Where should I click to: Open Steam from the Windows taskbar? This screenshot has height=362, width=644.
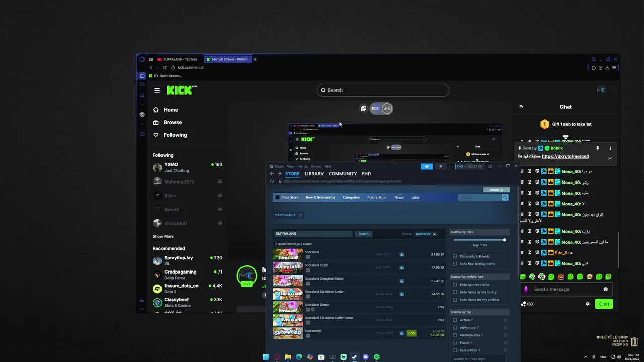point(354,357)
